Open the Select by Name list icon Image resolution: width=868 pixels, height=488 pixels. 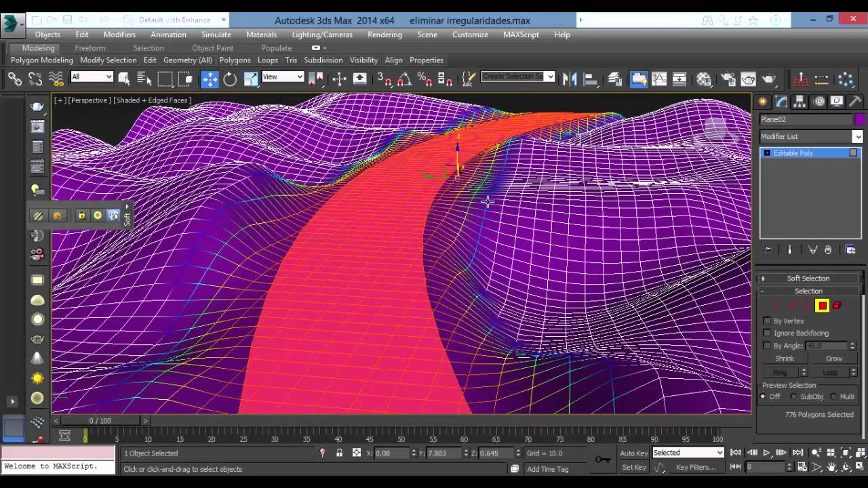pyautogui.click(x=144, y=79)
